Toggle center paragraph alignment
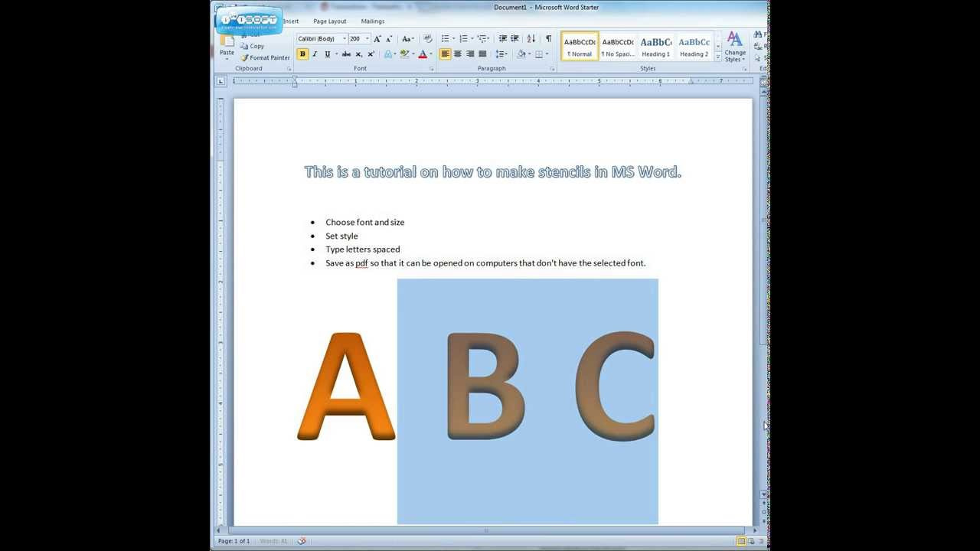Viewport: 980px width, 551px height. pyautogui.click(x=458, y=53)
